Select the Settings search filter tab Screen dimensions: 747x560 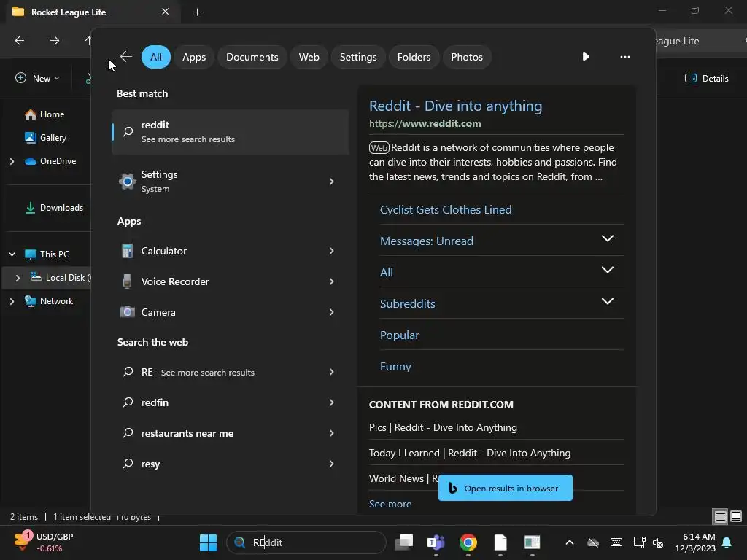357,57
